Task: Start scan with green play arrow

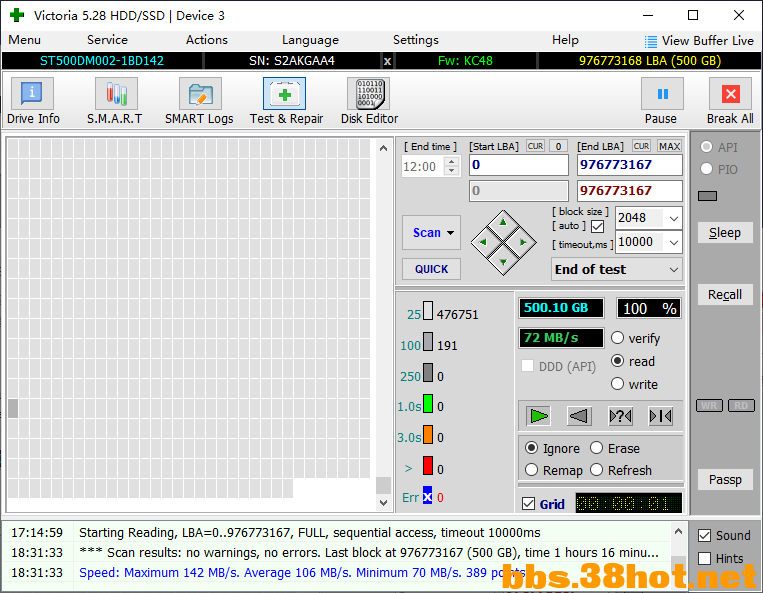Action: pyautogui.click(x=538, y=416)
